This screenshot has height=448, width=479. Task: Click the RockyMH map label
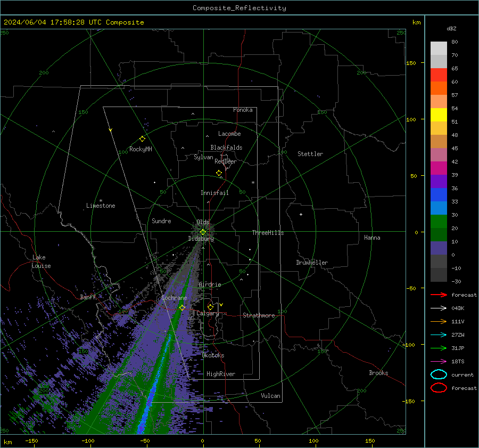point(141,149)
